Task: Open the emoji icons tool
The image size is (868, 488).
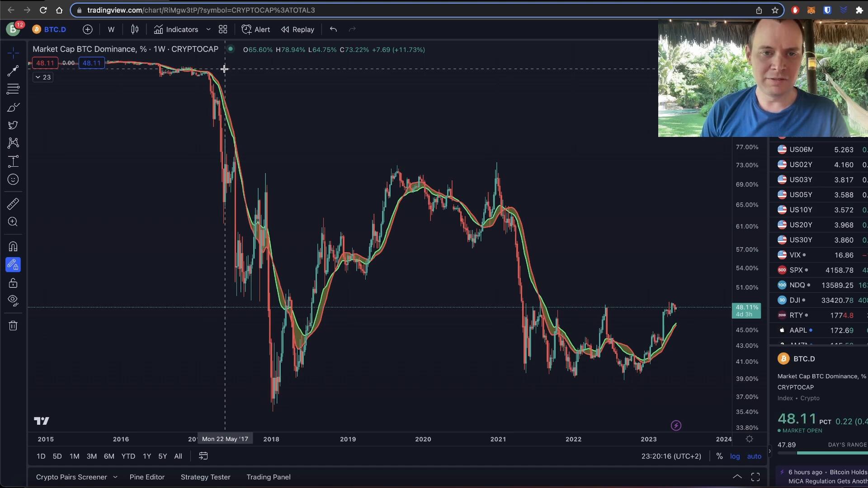Action: (13, 179)
